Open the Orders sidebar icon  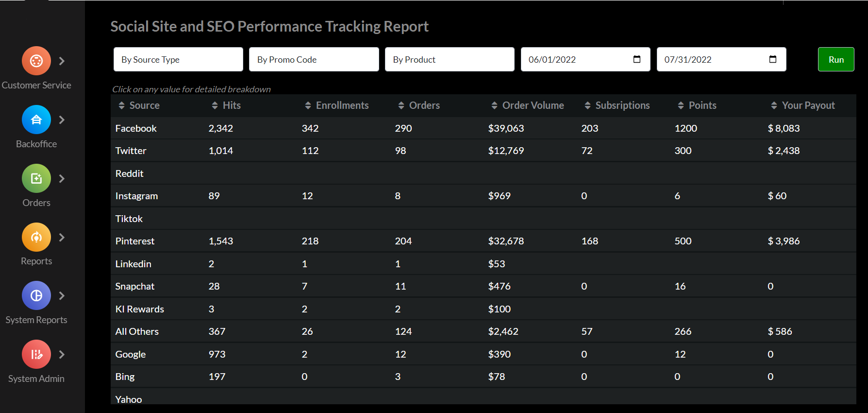pyautogui.click(x=36, y=178)
